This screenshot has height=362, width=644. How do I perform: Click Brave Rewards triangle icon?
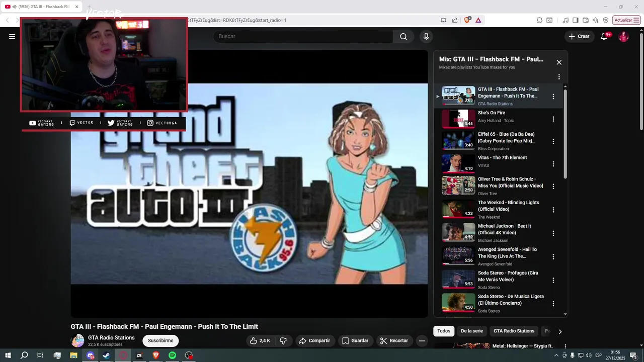478,20
